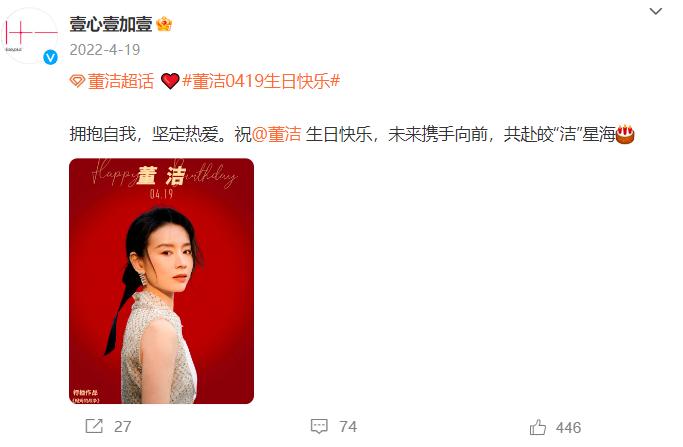Open the 董洁超话 super topic link
The height and width of the screenshot is (447, 683).
pyautogui.click(x=121, y=81)
